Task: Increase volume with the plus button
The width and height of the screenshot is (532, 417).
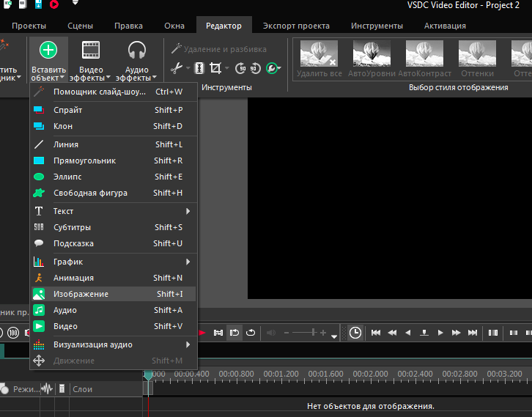Action: click(323, 333)
